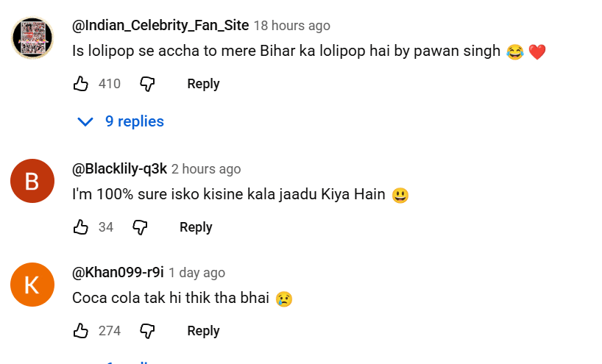Click the '1 day ago' timestamp
The width and height of the screenshot is (602, 364).
pyautogui.click(x=196, y=273)
